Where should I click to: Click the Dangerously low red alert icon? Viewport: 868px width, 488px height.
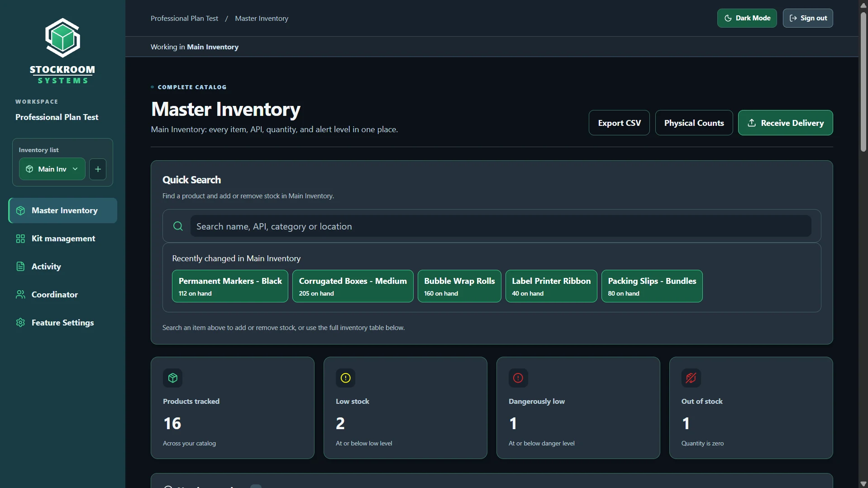519,378
